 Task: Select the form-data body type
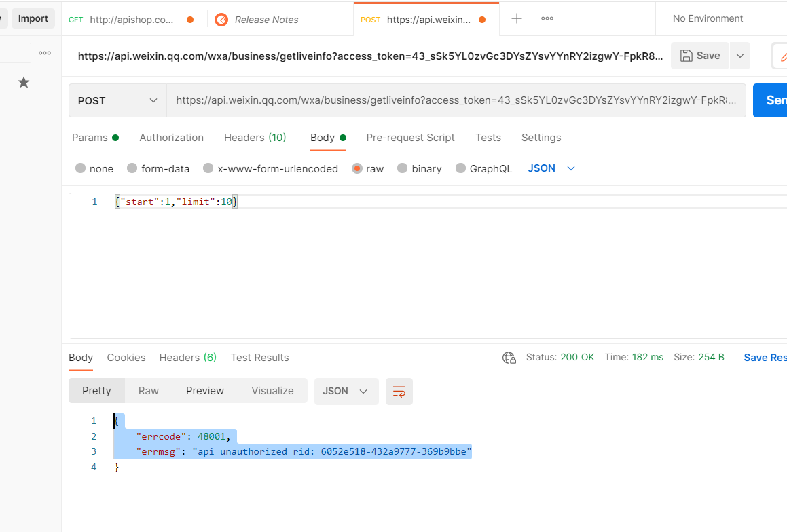click(158, 168)
